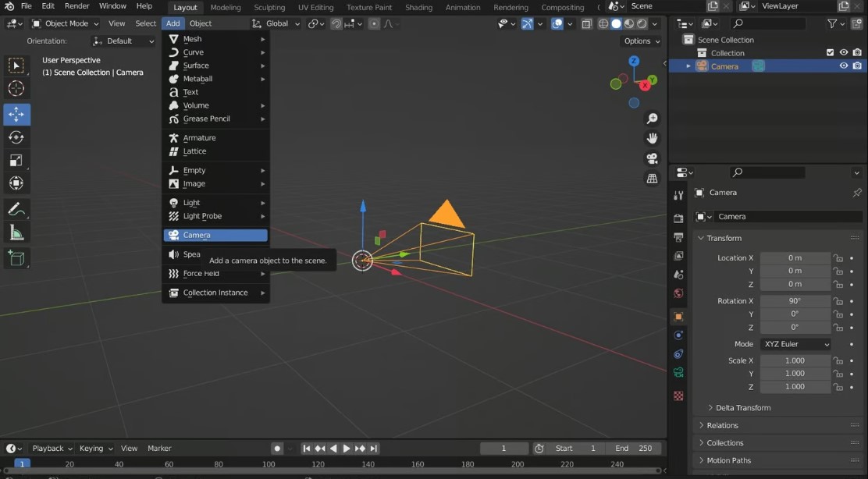Select the Rotate tool in the toolbar

tap(16, 137)
